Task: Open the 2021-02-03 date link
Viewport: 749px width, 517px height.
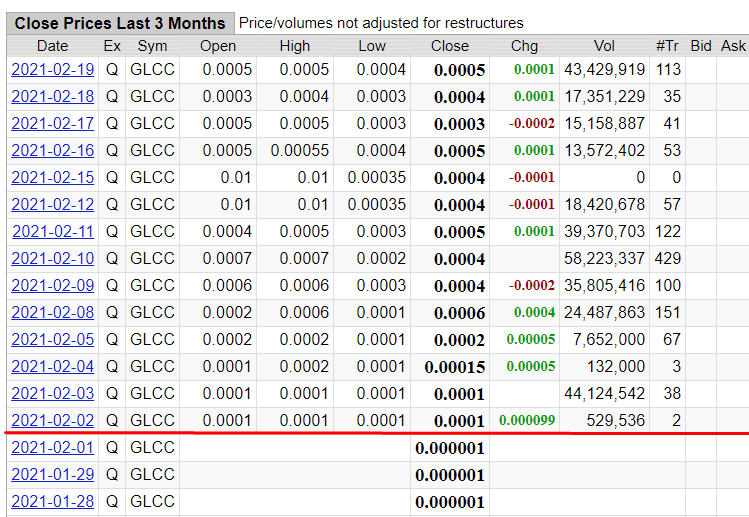Action: coord(52,394)
